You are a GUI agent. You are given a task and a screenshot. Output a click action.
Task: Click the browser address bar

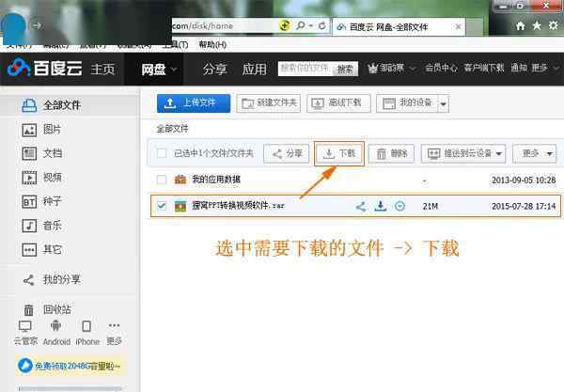point(224,26)
